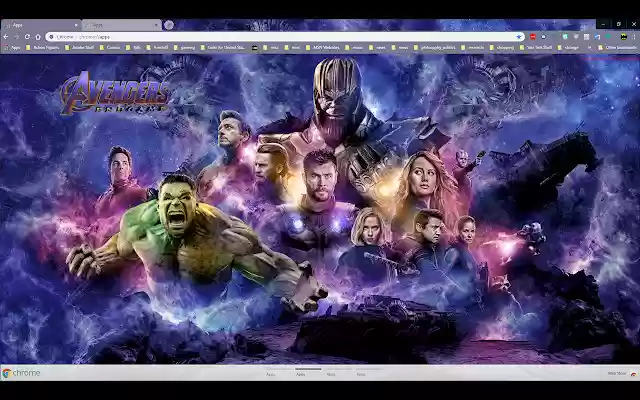Open the shopping bookmark folder

[502, 47]
